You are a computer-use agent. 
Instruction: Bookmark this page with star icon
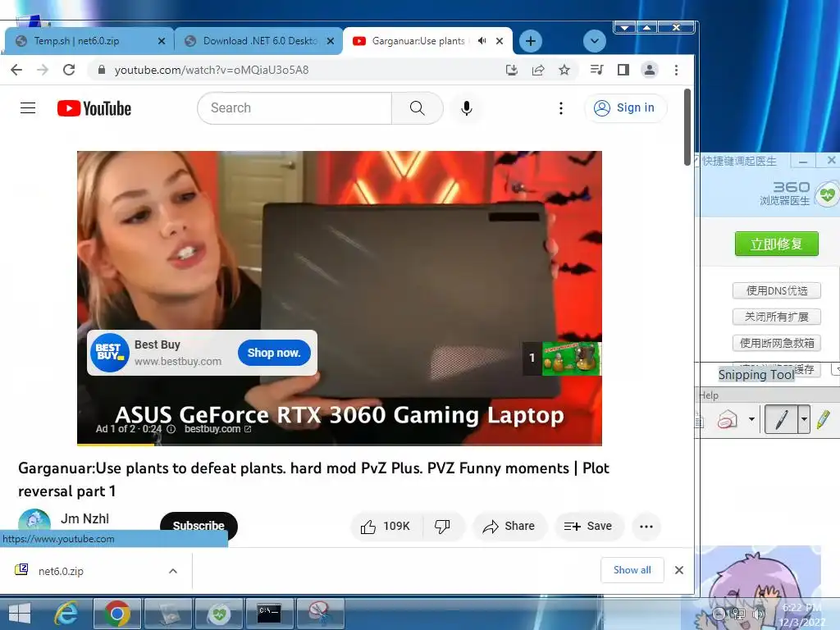564,70
